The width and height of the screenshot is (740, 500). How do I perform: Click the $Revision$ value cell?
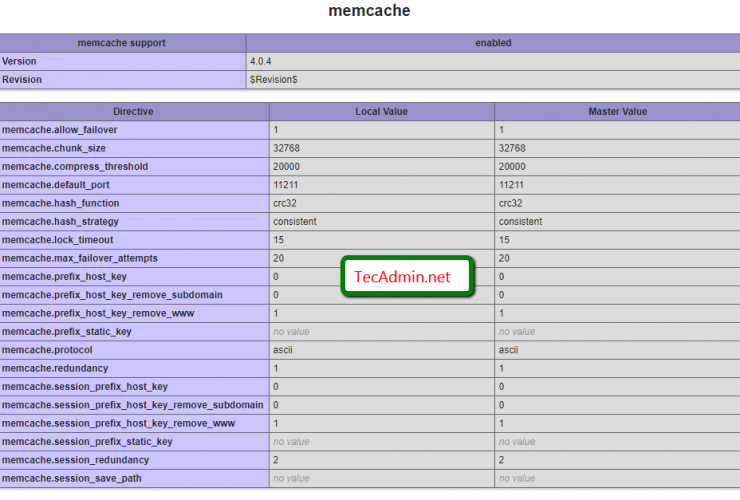[273, 79]
